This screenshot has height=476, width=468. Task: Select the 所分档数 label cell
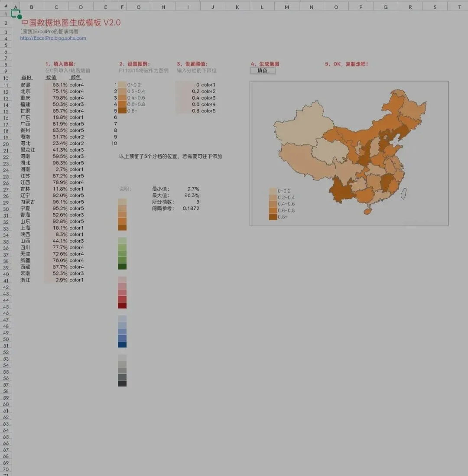[163, 202]
